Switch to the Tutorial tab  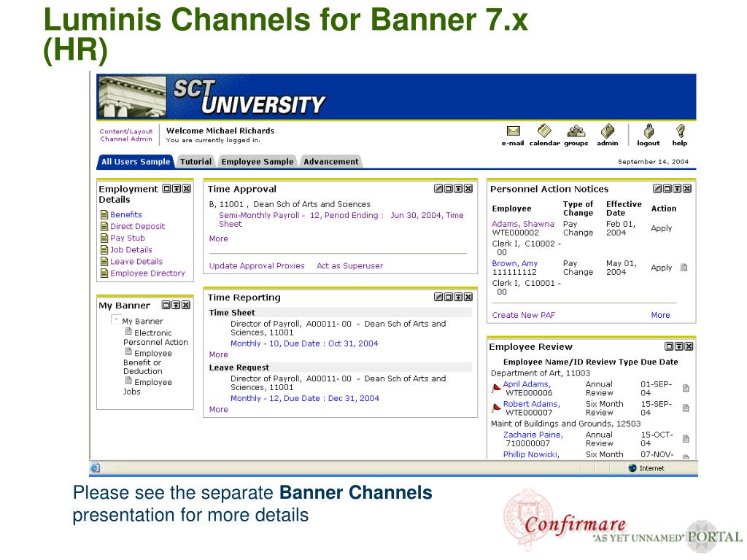(196, 162)
